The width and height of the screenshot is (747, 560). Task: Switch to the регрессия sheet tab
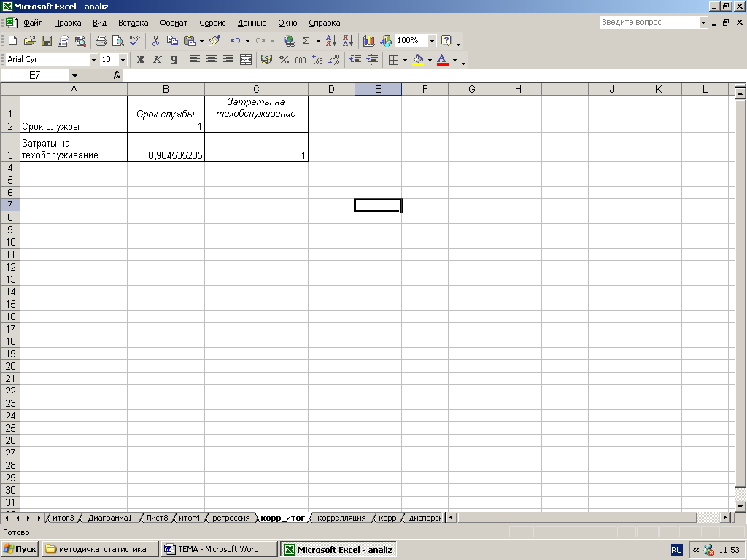(231, 518)
